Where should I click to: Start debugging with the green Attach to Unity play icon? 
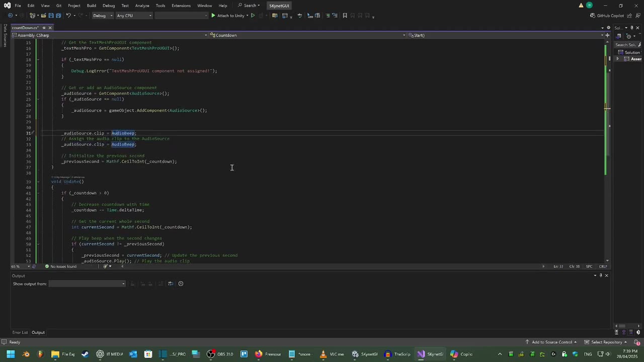213,16
